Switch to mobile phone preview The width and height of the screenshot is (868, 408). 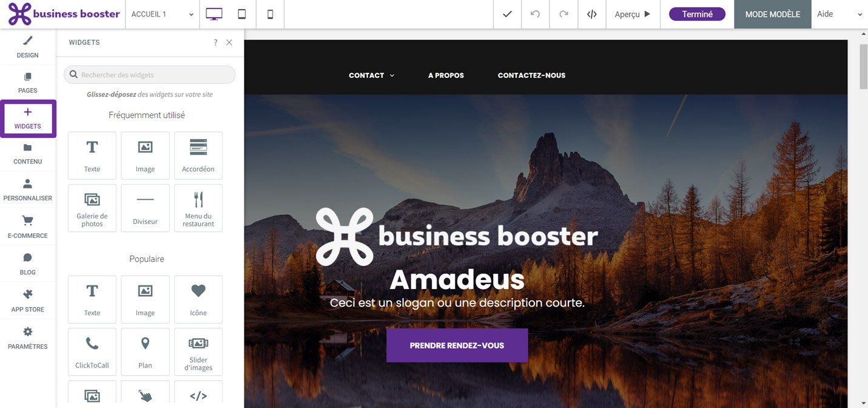[271, 14]
